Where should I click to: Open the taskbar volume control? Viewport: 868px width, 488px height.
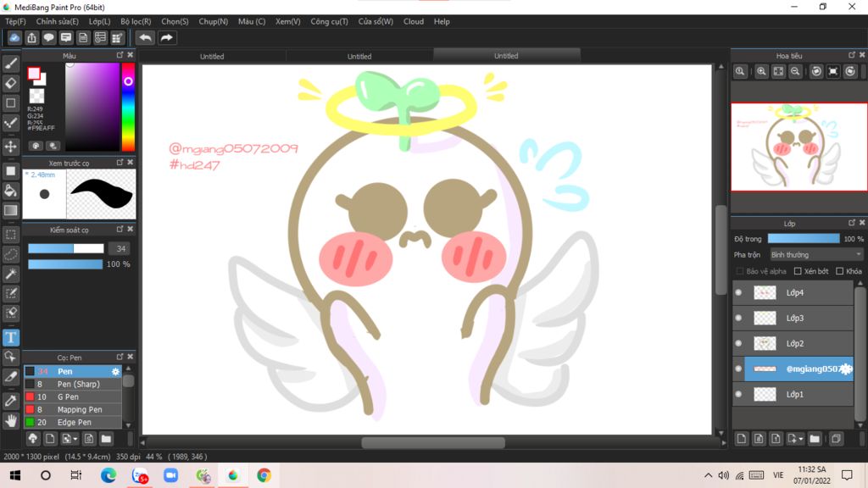click(724, 475)
